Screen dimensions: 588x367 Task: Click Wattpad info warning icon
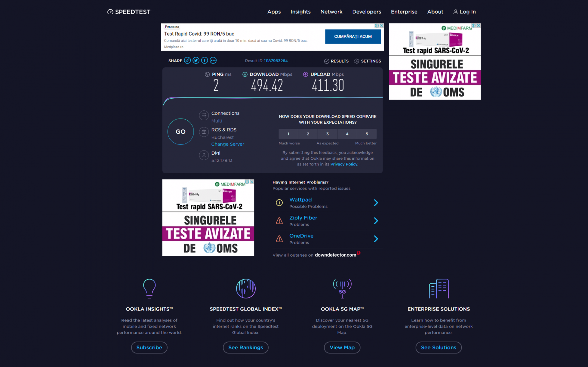pos(279,203)
